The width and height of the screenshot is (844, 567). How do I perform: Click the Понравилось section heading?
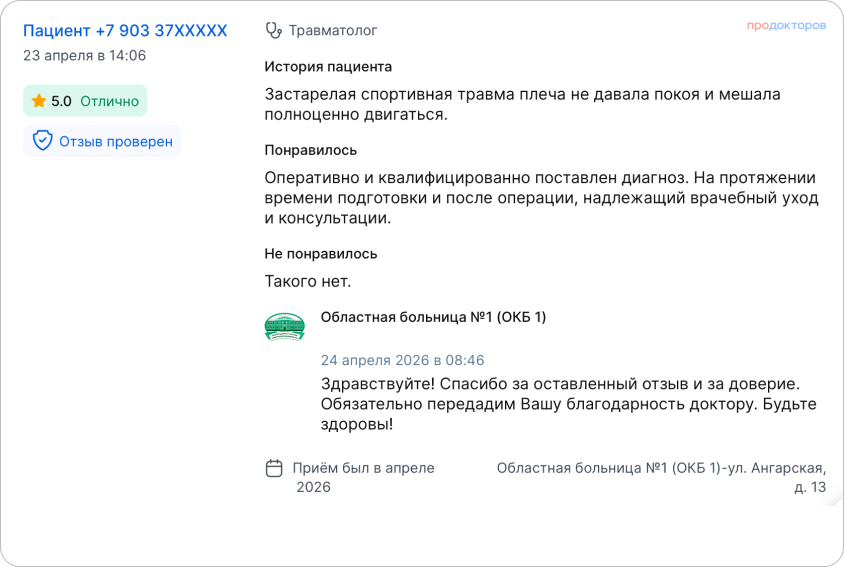coord(311,150)
